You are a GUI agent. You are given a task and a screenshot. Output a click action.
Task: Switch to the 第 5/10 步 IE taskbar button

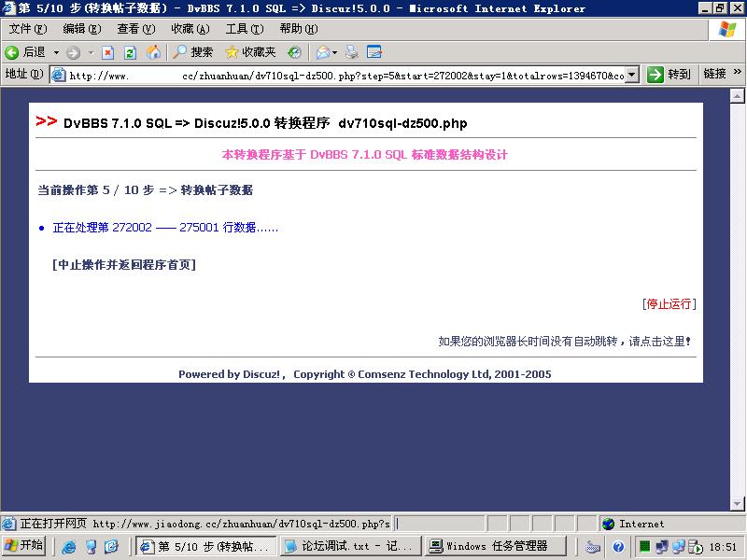(x=205, y=546)
